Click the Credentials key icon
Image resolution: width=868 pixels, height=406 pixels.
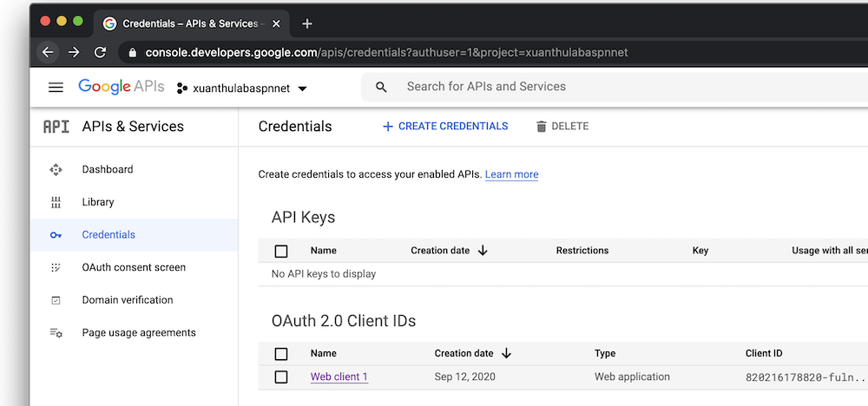click(56, 235)
